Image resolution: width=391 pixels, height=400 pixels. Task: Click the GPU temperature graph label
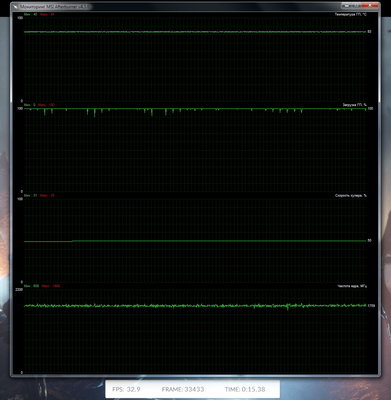pyautogui.click(x=351, y=14)
